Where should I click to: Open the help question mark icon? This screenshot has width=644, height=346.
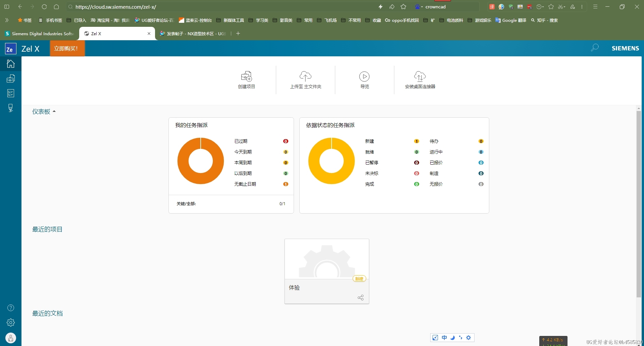pos(11,308)
